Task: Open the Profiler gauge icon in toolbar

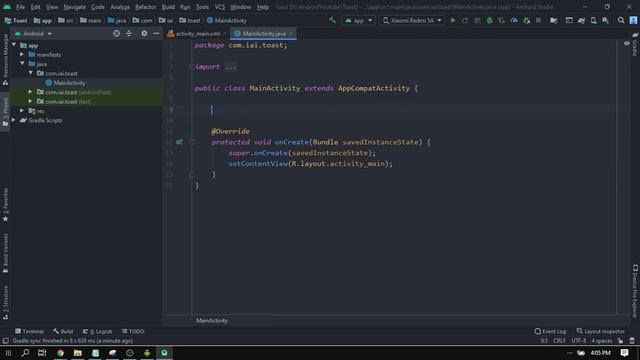Action: (514, 20)
